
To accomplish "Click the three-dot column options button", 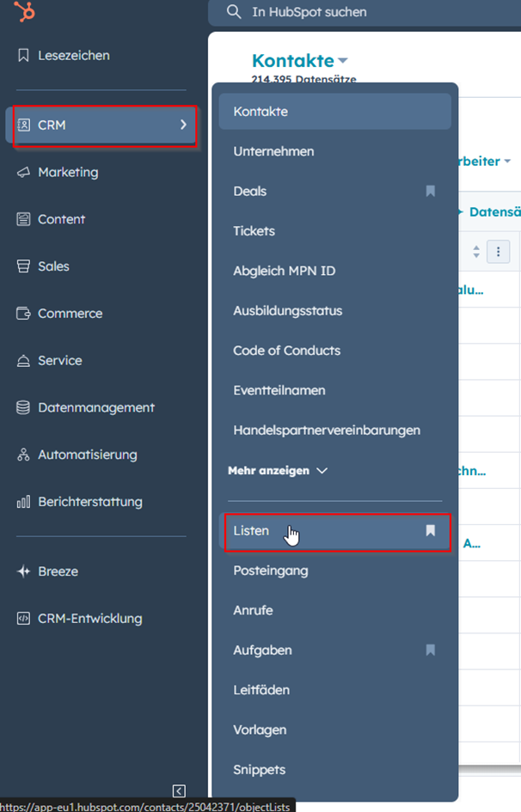I will coord(498,252).
